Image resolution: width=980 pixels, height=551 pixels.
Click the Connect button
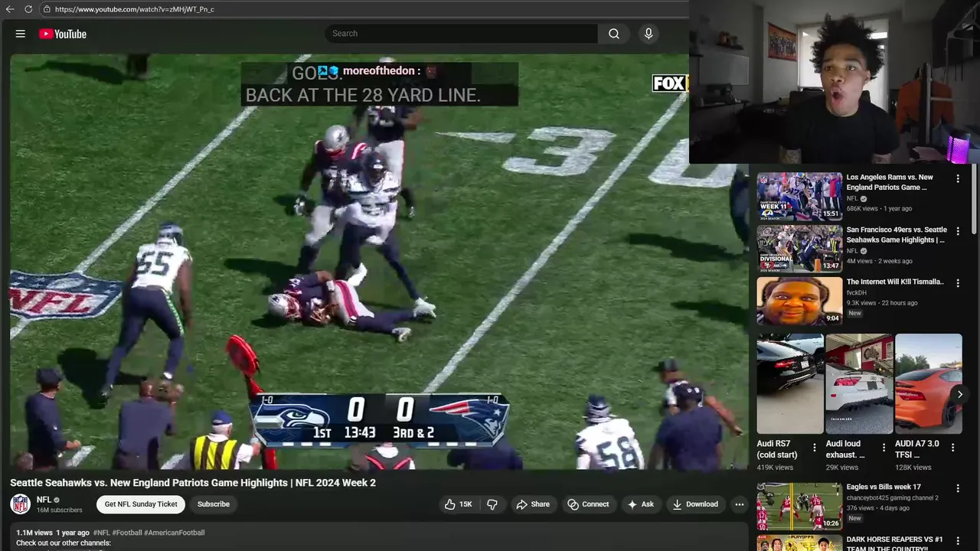[x=588, y=504]
